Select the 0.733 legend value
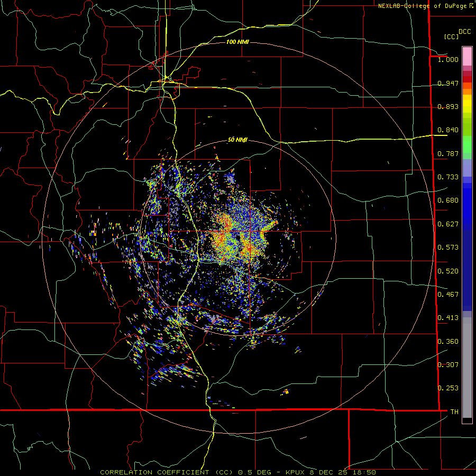 click(448, 177)
